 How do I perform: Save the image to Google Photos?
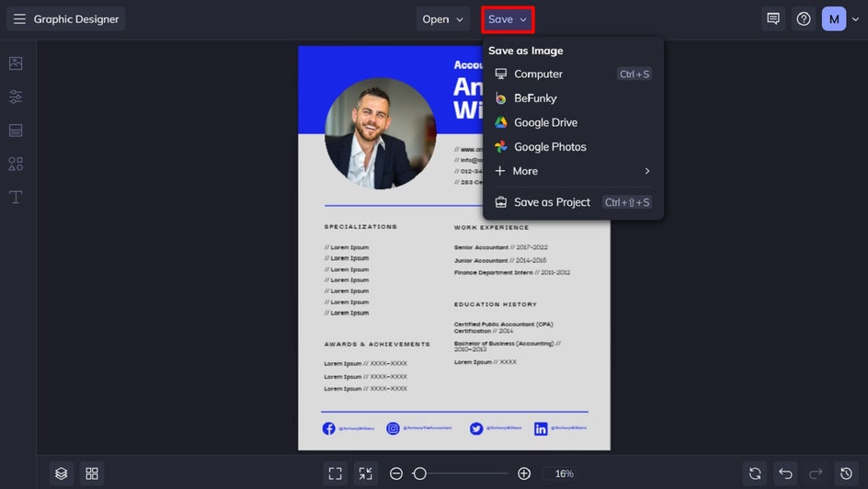coord(573,146)
